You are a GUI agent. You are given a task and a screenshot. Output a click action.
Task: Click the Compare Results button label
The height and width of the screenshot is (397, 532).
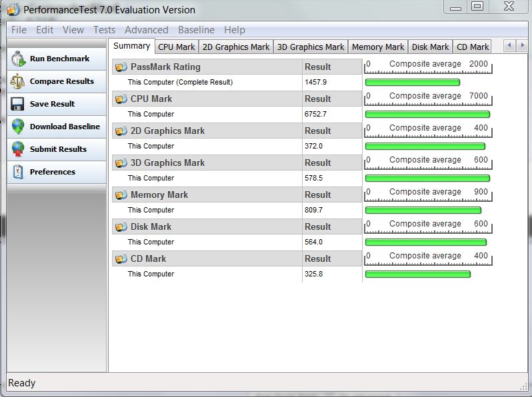click(62, 81)
